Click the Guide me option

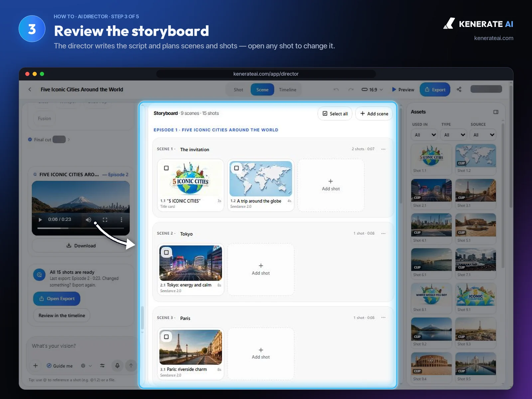click(x=60, y=366)
